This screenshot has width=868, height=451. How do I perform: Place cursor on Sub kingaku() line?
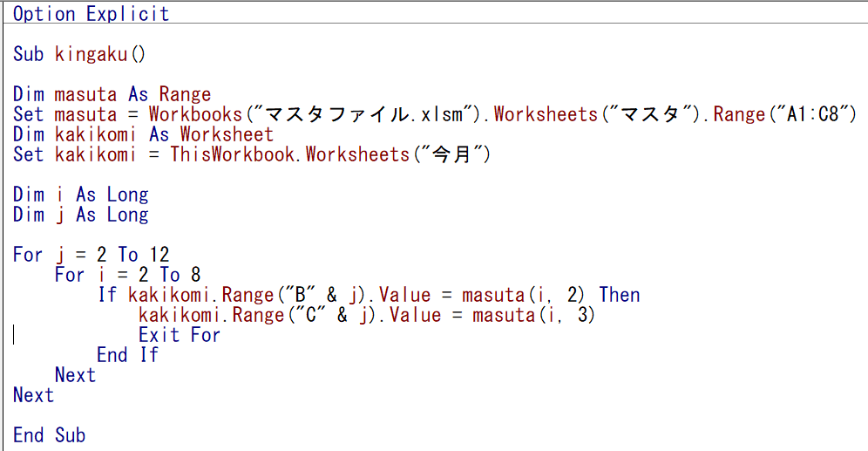[79, 54]
